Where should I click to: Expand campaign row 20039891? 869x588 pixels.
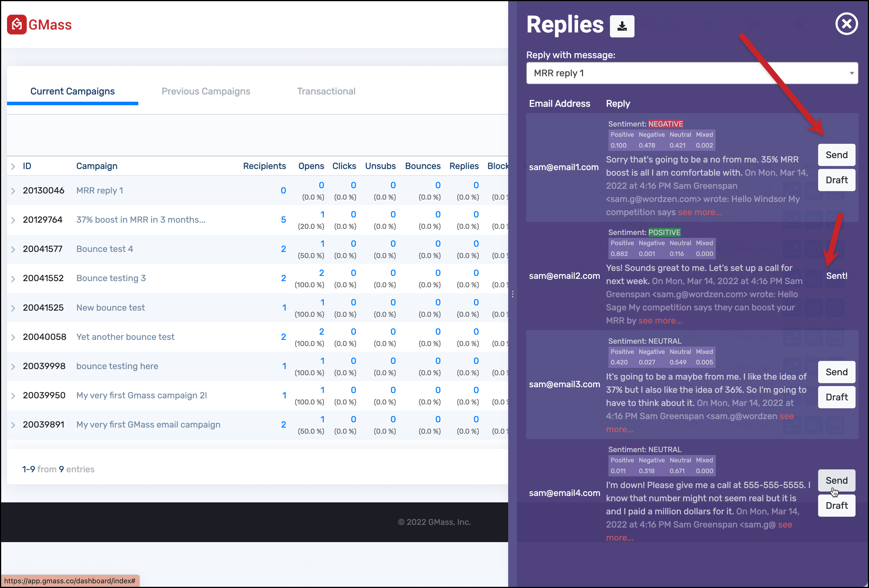(x=13, y=425)
